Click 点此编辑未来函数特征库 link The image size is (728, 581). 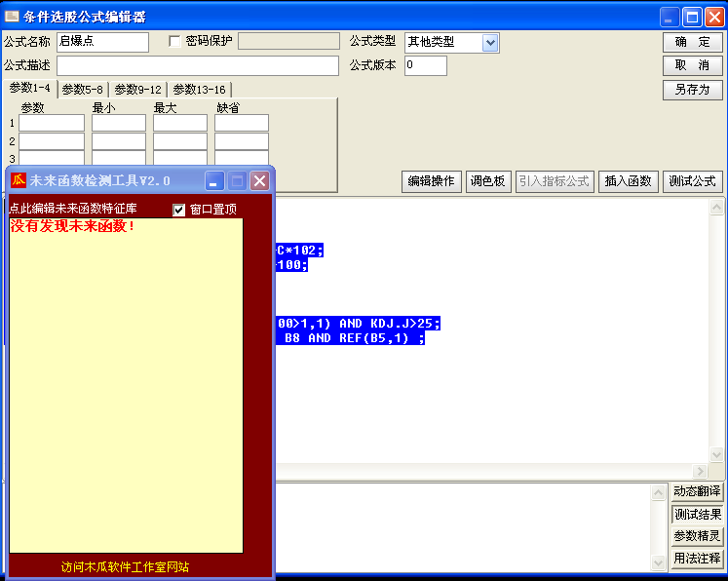click(73, 209)
